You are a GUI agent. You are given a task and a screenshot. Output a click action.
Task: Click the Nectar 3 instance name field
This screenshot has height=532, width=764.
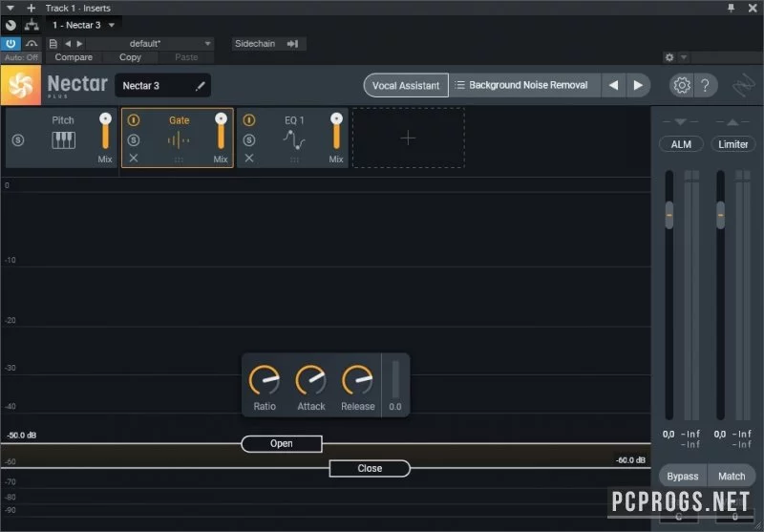162,86
